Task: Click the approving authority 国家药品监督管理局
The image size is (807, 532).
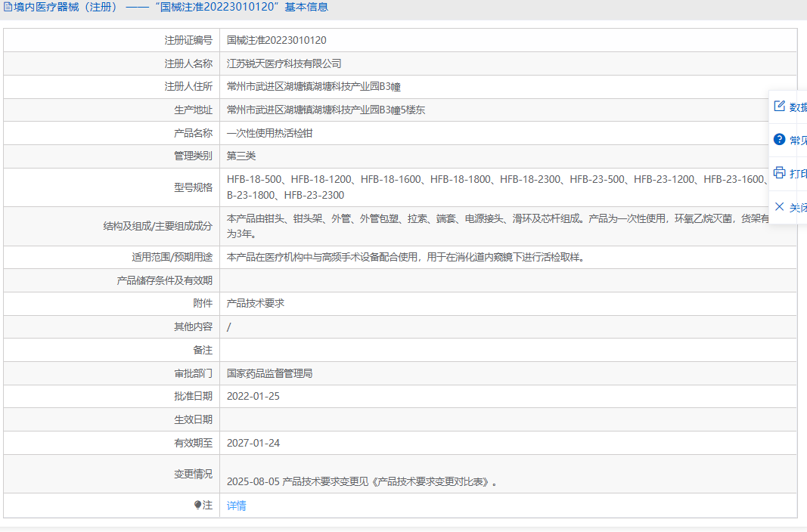Action: (x=270, y=373)
